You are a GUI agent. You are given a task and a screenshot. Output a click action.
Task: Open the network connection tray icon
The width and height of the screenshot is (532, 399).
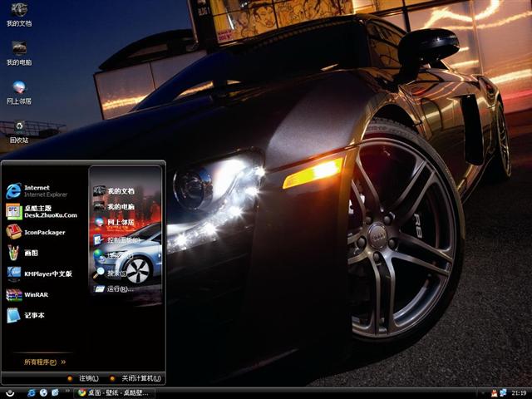tap(503, 393)
